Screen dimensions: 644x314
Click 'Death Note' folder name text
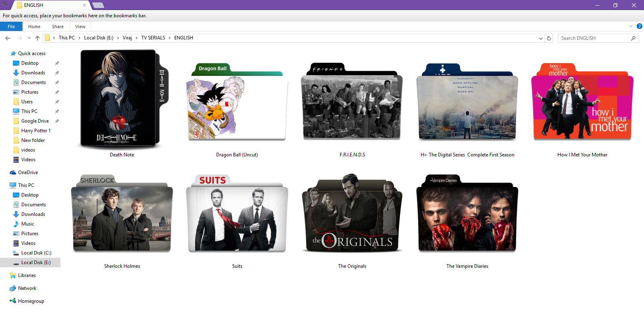point(122,155)
